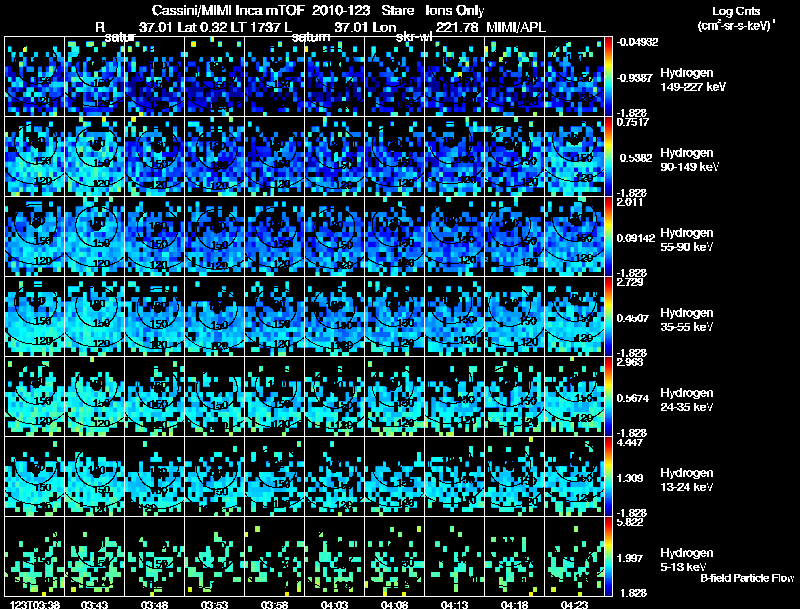Image resolution: width=800 pixels, height=609 pixels.
Task: Select the units text (cm²-sr-s-keV)
Action: [736, 26]
